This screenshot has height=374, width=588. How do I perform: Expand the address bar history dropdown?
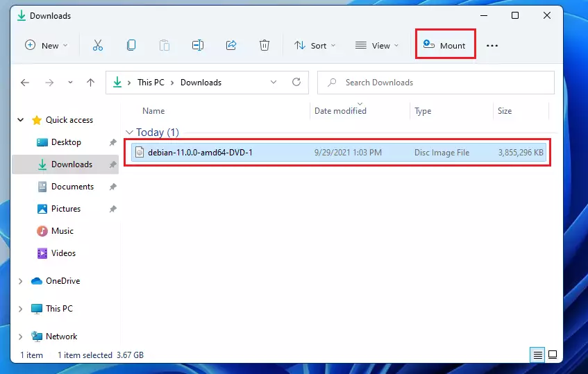pyautogui.click(x=274, y=82)
